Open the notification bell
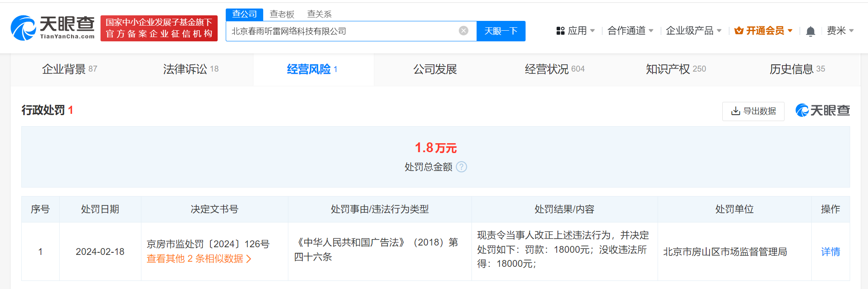Image resolution: width=868 pixels, height=289 pixels. (811, 31)
